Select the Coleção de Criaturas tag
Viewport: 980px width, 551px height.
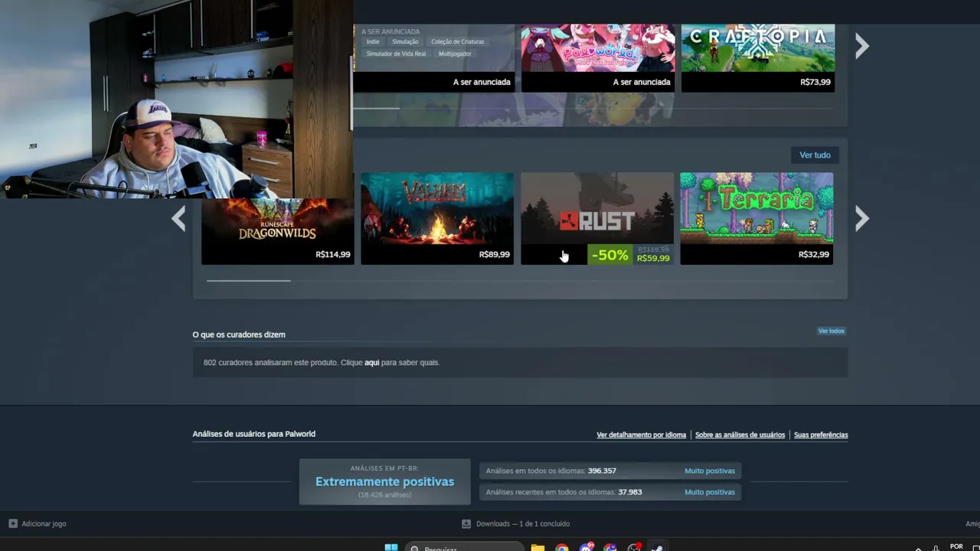(458, 41)
